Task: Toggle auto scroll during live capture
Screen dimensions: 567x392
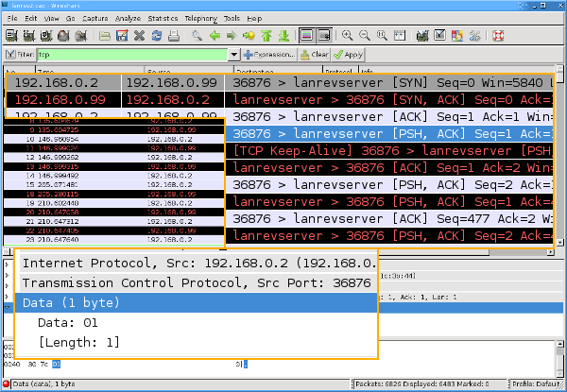Action: [324, 35]
